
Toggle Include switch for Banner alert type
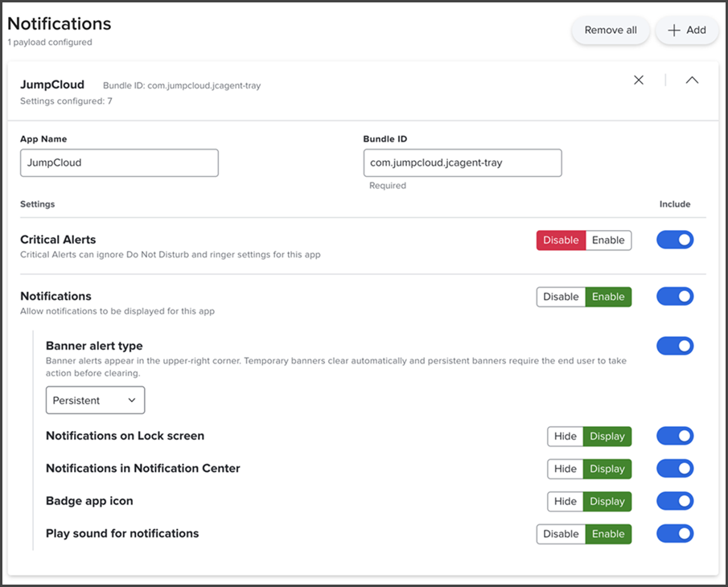(675, 346)
